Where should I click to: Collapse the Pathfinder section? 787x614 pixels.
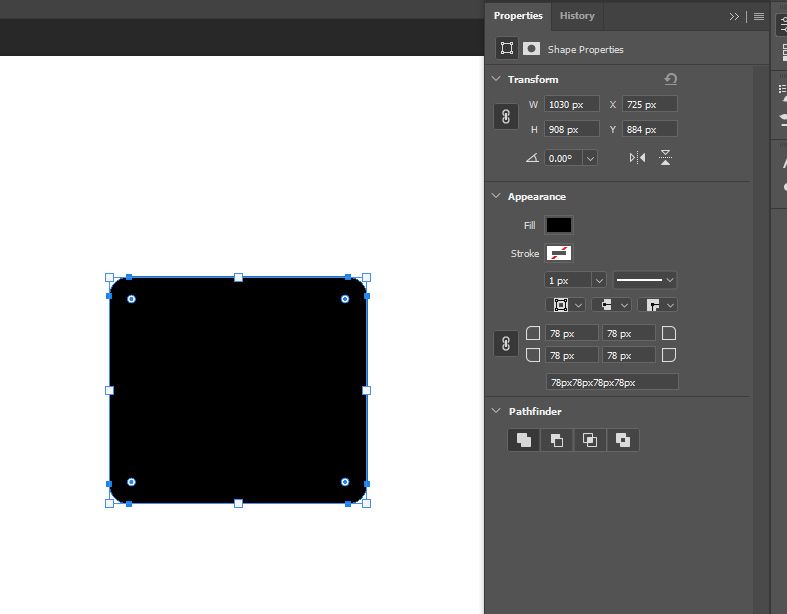(496, 411)
